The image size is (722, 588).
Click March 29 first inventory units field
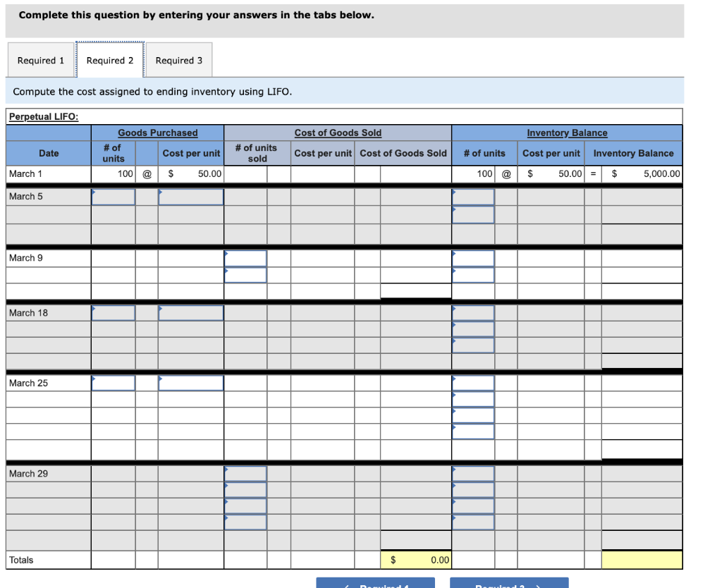(x=473, y=474)
